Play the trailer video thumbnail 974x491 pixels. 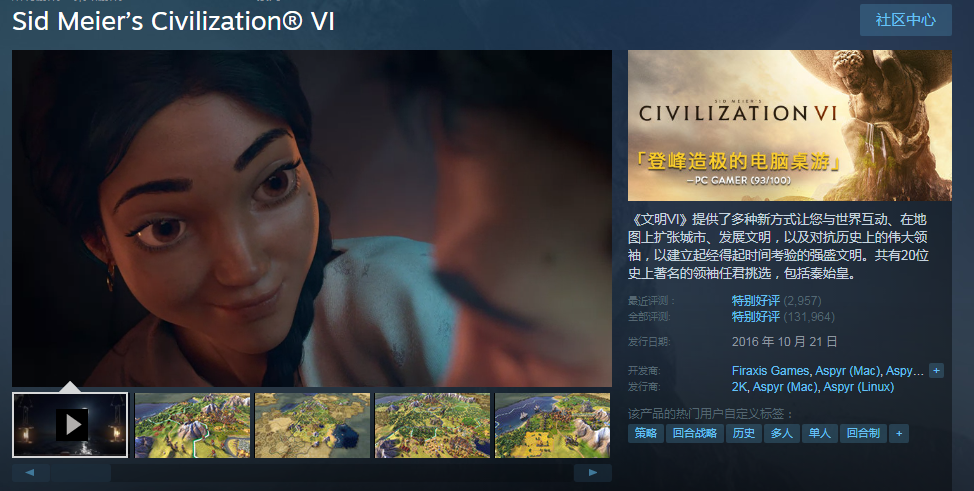pos(70,425)
